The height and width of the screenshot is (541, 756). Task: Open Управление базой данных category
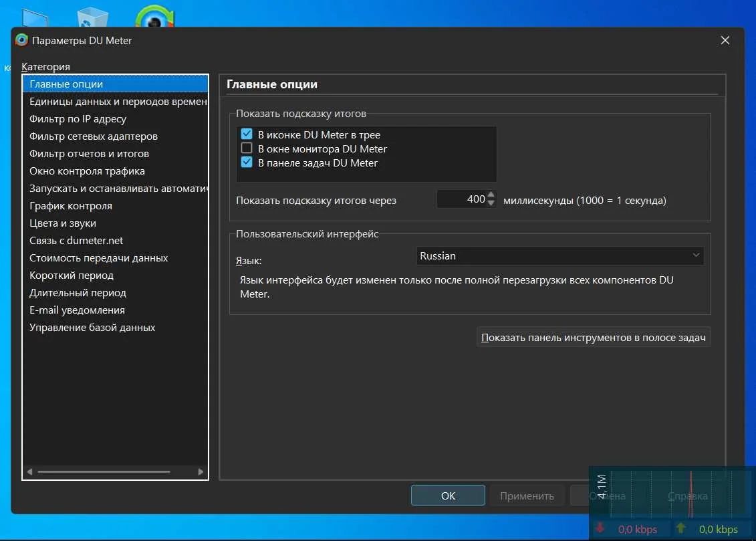pos(115,327)
